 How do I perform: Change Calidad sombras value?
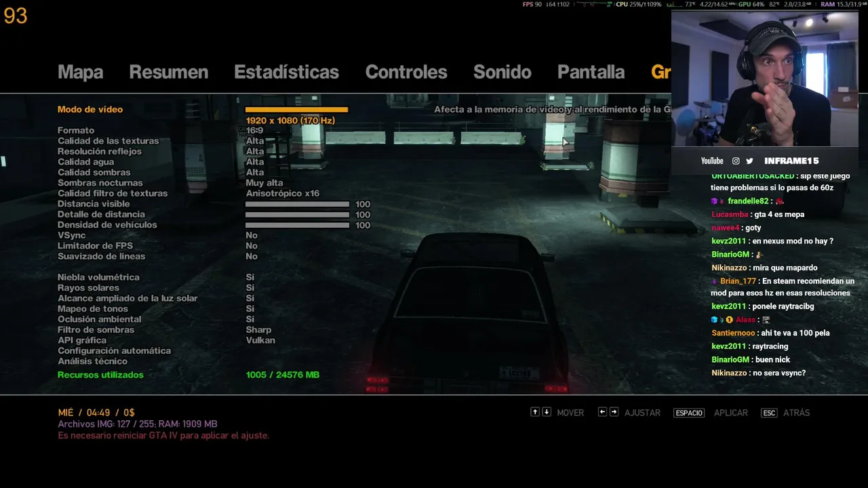(x=255, y=172)
